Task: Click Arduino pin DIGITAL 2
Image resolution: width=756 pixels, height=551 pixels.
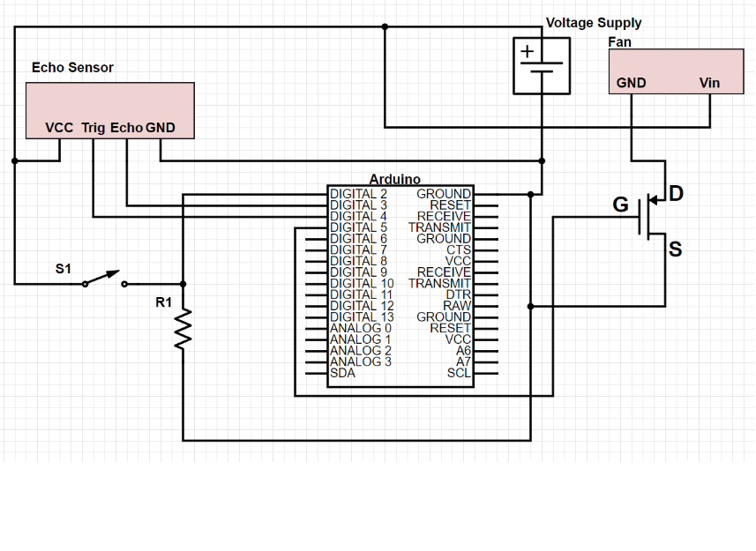Action: click(358, 194)
